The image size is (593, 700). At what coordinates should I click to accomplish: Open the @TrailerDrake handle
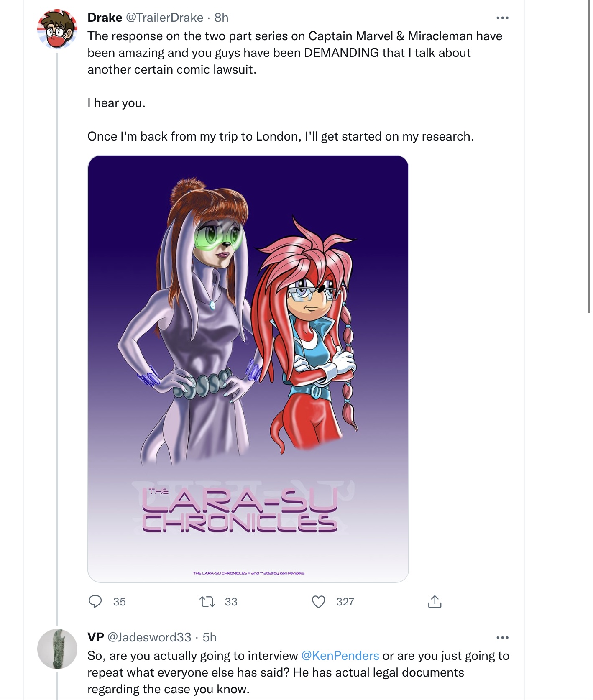[164, 18]
